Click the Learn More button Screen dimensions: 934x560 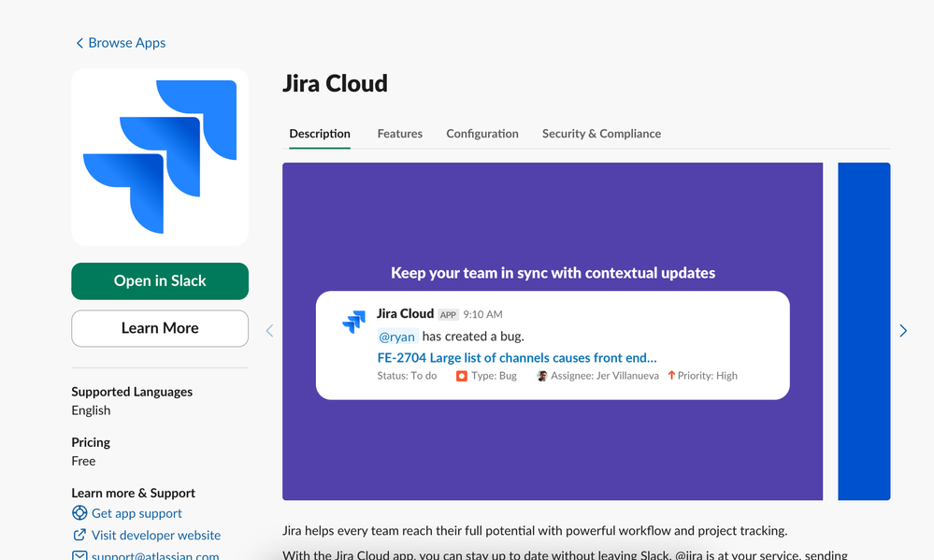[160, 328]
